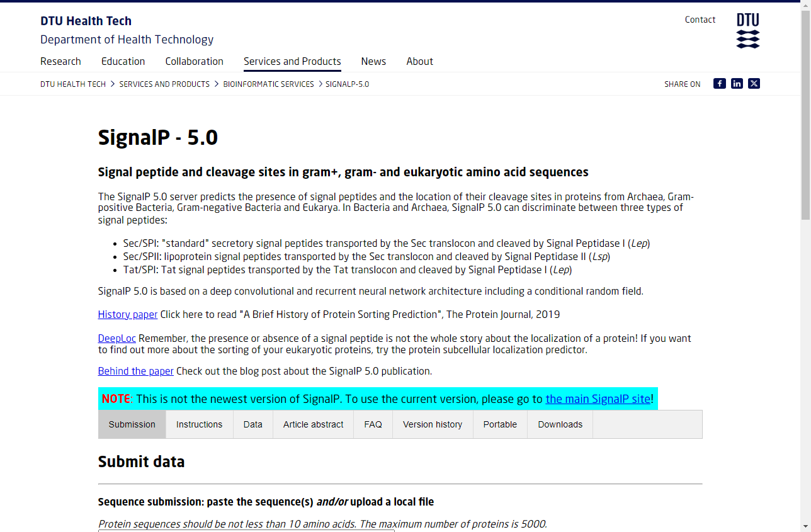Open the Downloads tab
Viewport: 811px width, 532px height.
click(560, 424)
